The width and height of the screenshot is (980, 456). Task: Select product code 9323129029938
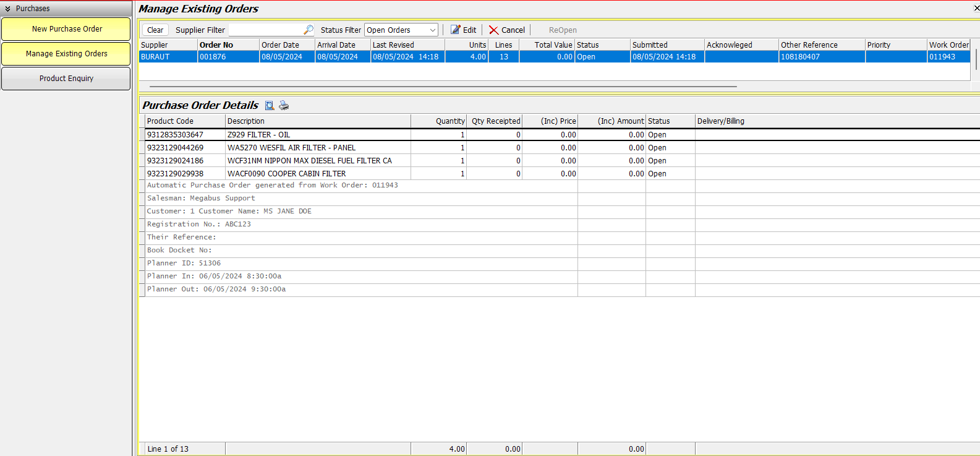click(185, 174)
